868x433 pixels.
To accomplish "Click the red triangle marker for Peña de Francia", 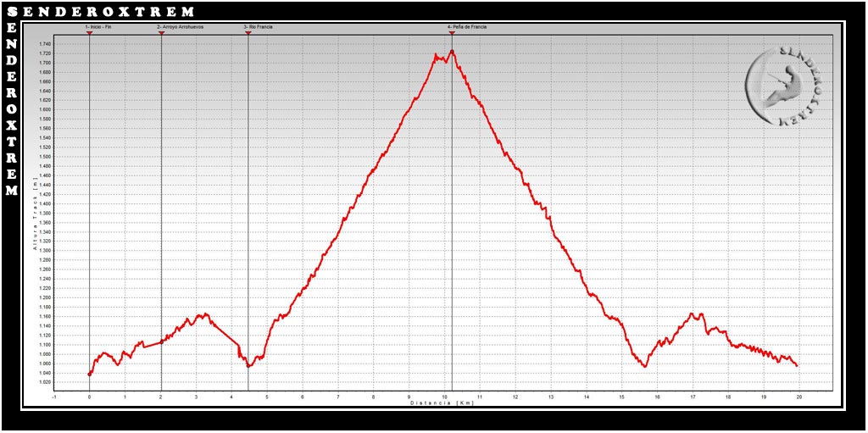I will coord(452,33).
